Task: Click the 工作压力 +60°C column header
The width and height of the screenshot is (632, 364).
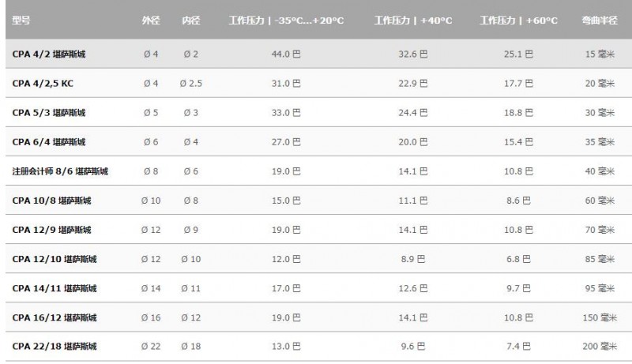Action: coord(519,20)
